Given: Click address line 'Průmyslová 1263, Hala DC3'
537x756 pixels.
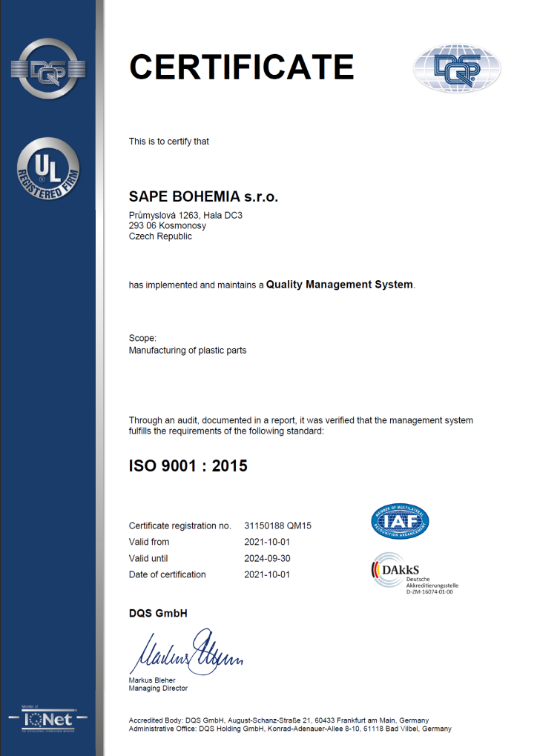Looking at the screenshot, I should (x=185, y=215).
